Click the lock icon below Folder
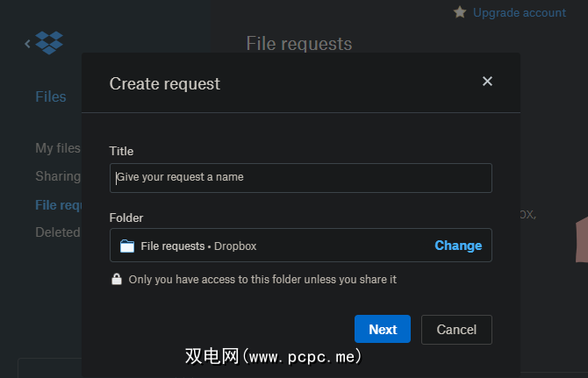The height and width of the screenshot is (378, 588). (116, 279)
